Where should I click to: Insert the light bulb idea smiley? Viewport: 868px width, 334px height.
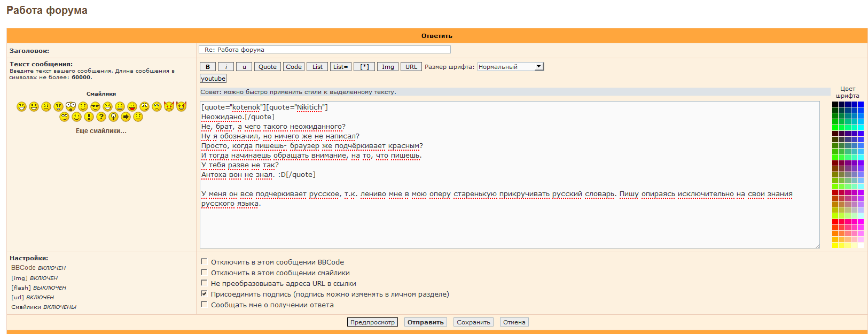[113, 116]
